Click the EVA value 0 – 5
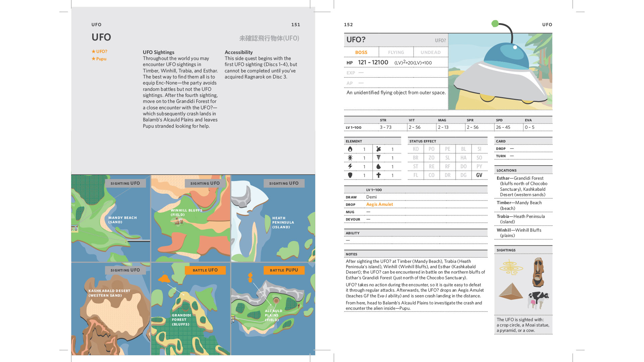The image size is (644, 362). pyautogui.click(x=530, y=127)
